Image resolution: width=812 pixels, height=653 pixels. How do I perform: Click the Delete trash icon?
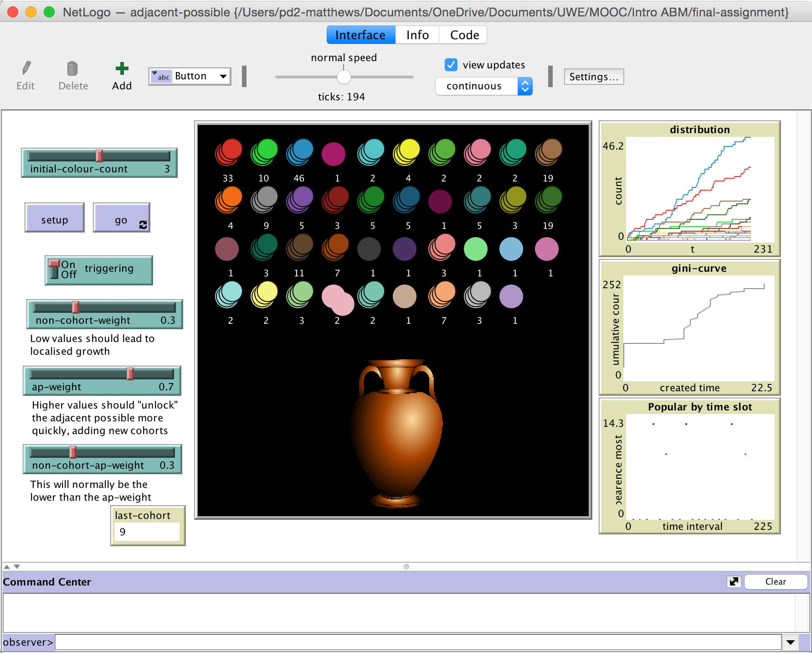(73, 67)
